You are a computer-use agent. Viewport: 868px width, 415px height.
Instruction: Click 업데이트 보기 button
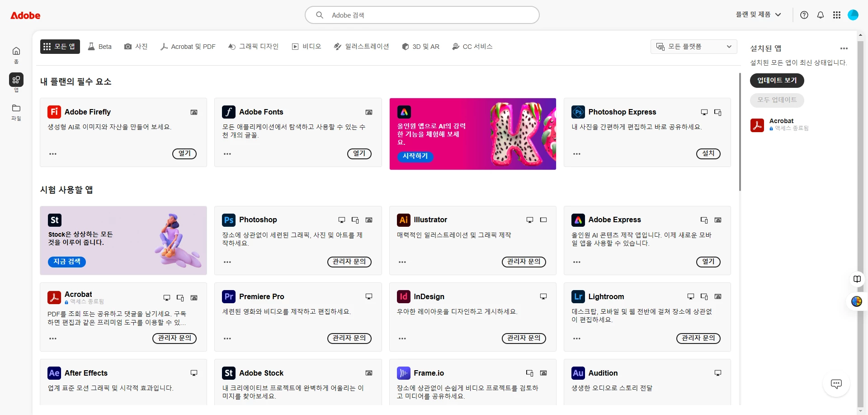coord(777,81)
